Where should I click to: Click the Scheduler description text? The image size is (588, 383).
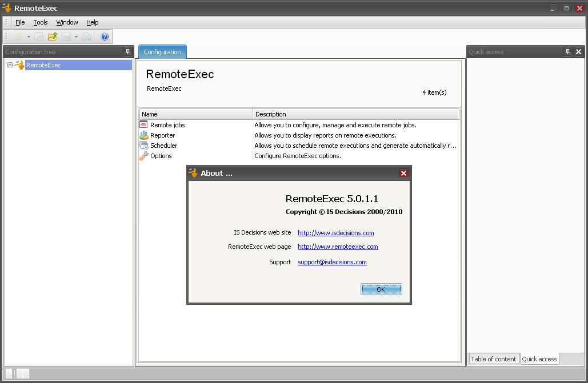click(x=355, y=146)
